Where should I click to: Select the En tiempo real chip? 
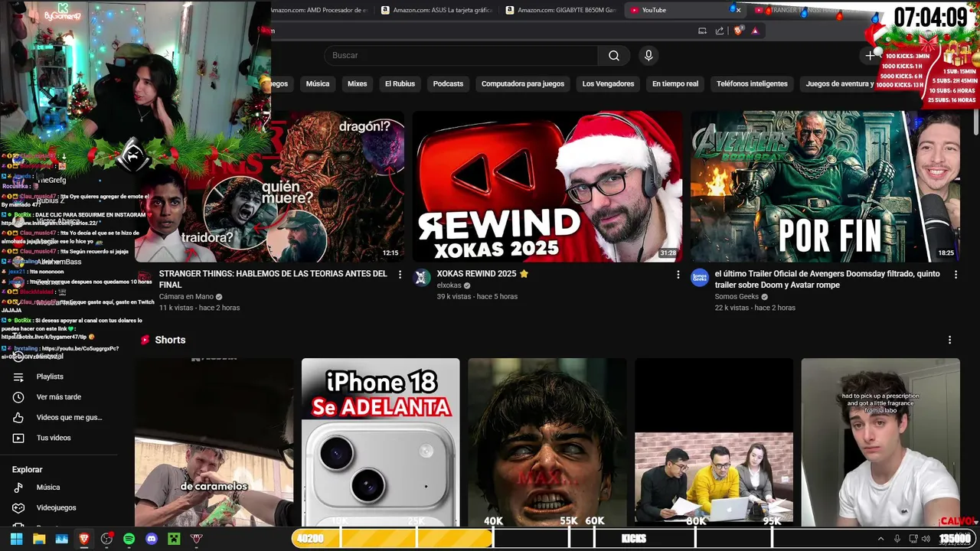point(675,83)
